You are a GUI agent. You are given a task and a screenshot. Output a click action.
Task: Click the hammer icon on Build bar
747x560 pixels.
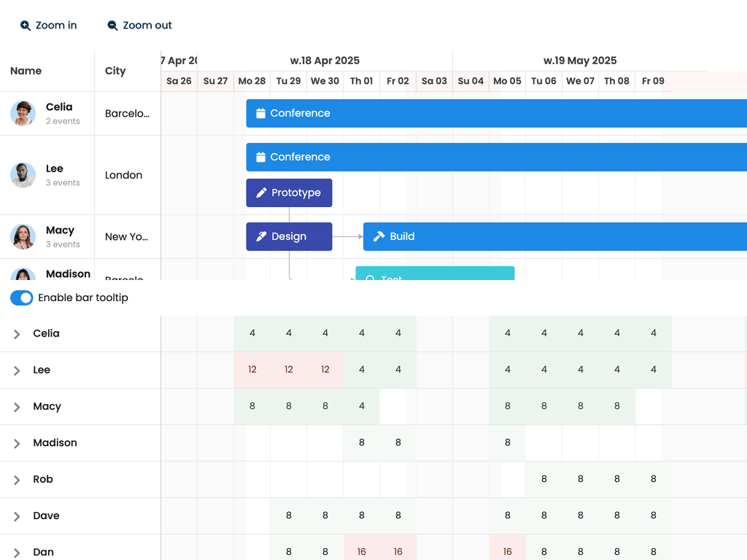[x=379, y=237]
